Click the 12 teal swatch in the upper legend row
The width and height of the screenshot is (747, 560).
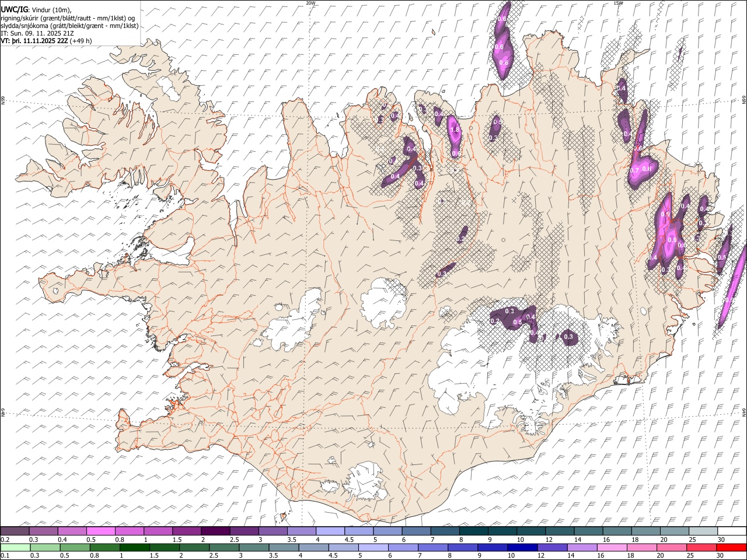pyautogui.click(x=559, y=531)
